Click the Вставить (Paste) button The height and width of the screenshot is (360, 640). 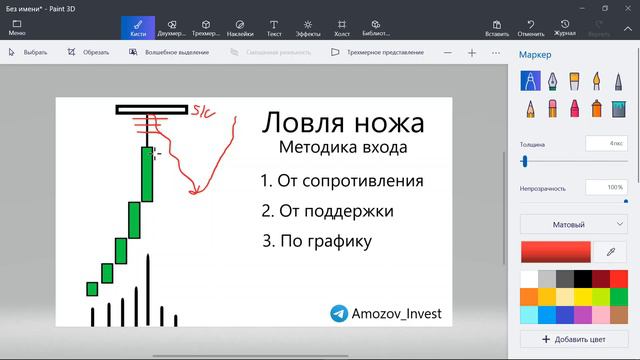coord(497,28)
